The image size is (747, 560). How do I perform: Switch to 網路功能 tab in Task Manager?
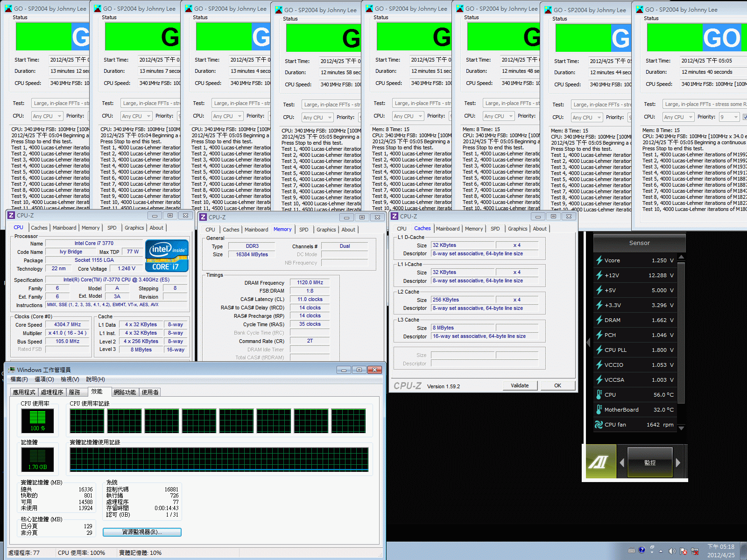coord(125,392)
